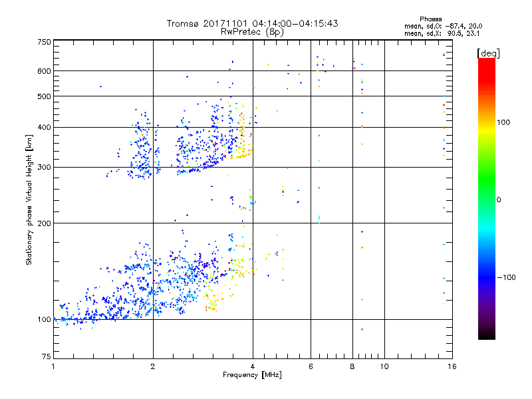
Task: Click the plot title 'Tromsø 20171101 04:14:00-04:15:43'
Action: 252,23
